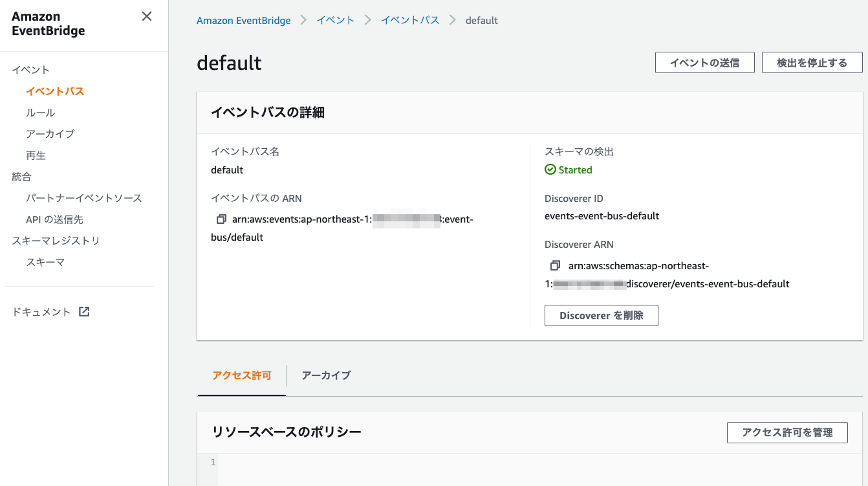868x486 pixels.
Task: Select the スキーマレジストリ section heading
Action: point(56,241)
